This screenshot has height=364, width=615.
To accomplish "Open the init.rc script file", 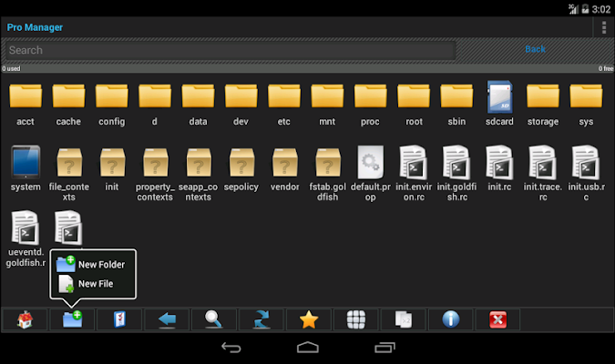I will (x=499, y=168).
